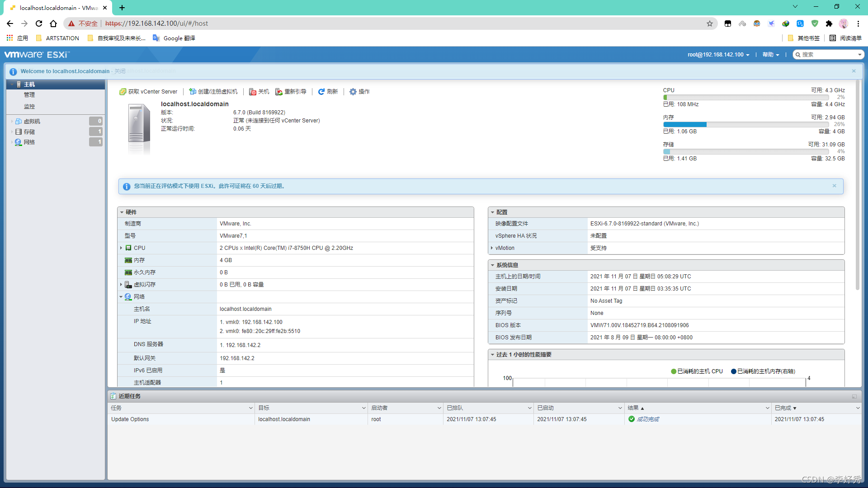The image size is (868, 488).
Task: Click the page vertical scrollbar
Action: 858,185
